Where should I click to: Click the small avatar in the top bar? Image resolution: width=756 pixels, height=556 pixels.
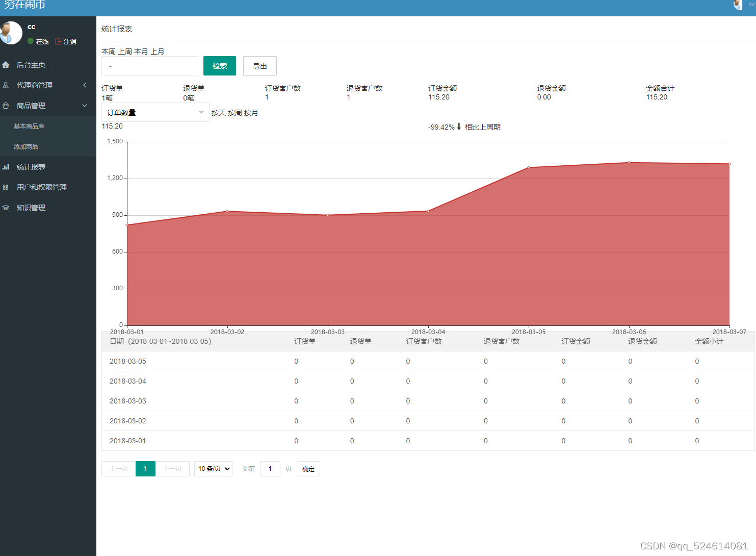click(738, 5)
